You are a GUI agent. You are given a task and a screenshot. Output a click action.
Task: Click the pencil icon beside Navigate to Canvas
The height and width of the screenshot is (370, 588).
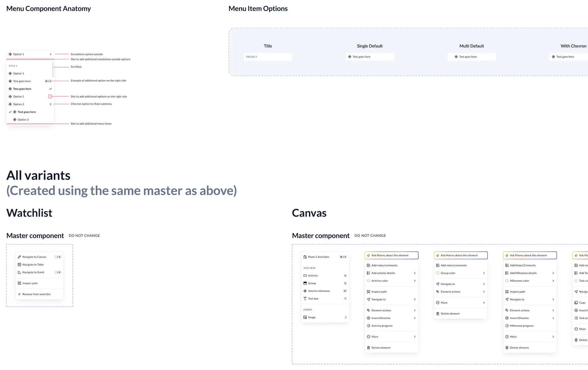(19, 257)
